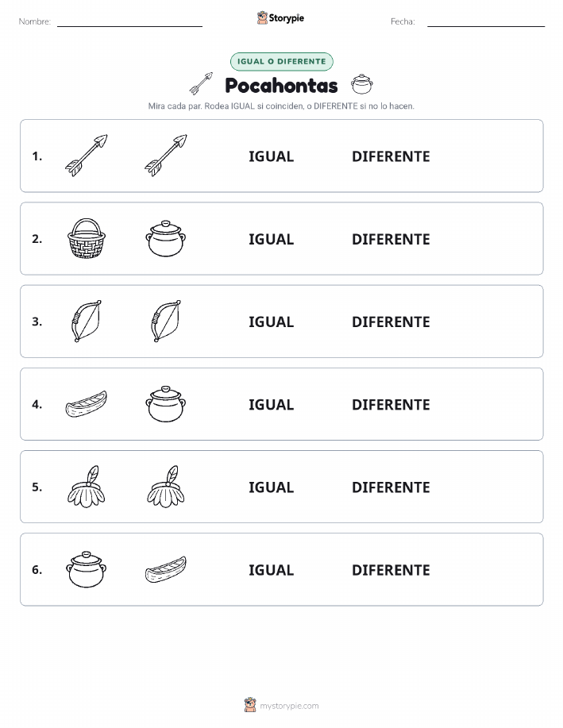
Task: Click the pot picture in row 2
Action: (x=166, y=238)
